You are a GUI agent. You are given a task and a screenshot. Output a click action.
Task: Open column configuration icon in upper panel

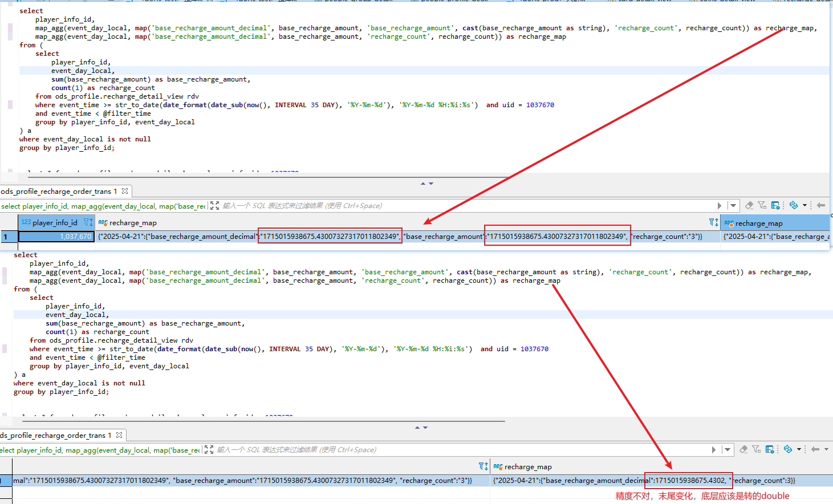click(775, 205)
